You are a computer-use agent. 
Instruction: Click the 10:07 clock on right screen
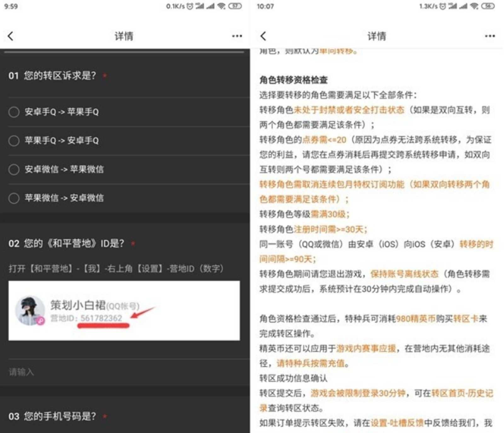coord(265,6)
